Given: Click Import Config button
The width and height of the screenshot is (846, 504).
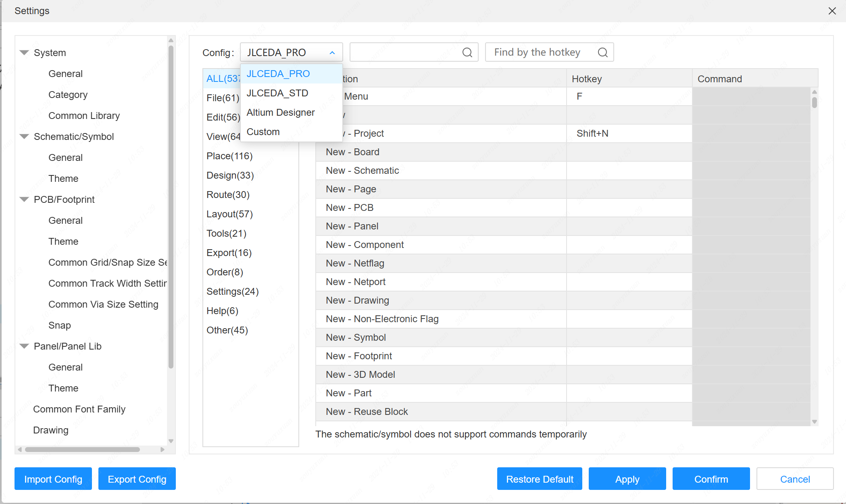Looking at the screenshot, I should 52,479.
